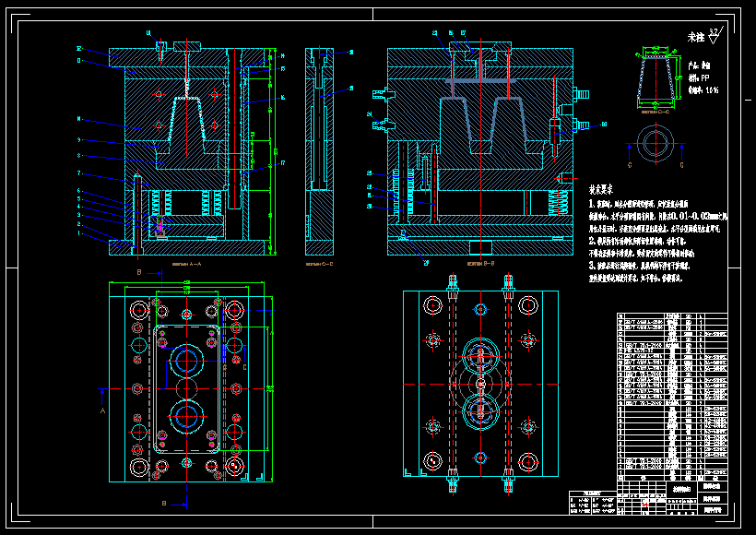756x535 pixels.
Task: Click the circular end view of the product
Action: pyautogui.click(x=656, y=141)
